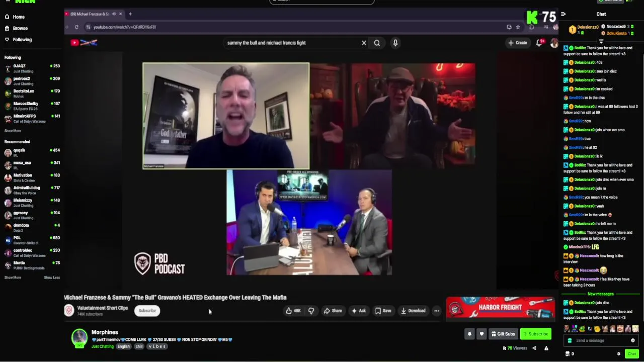Viewport: 644px width, 362px height.
Task: Send message with green Chat button
Action: (631, 354)
